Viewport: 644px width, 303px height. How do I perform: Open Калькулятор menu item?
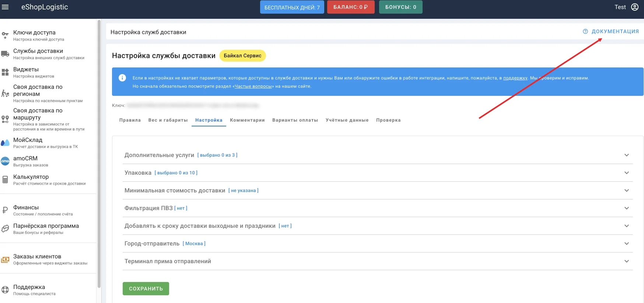pos(48,180)
